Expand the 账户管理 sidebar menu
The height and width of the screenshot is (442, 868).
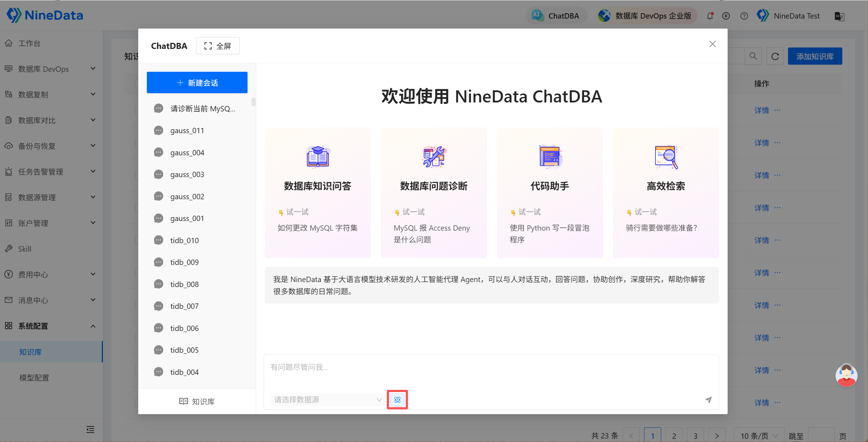coord(51,223)
